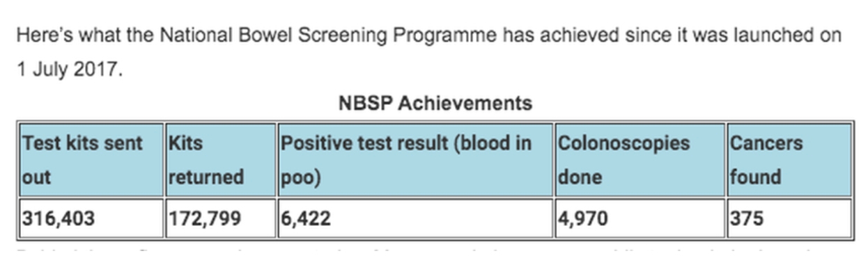Viewport: 868px width, 258px height.
Task: Click the word 'Colonoscopies' in the table header
Action: click(x=623, y=143)
